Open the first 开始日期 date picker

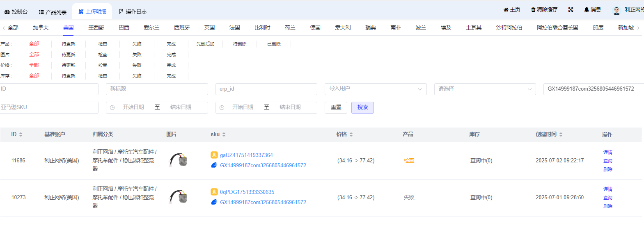click(x=133, y=107)
